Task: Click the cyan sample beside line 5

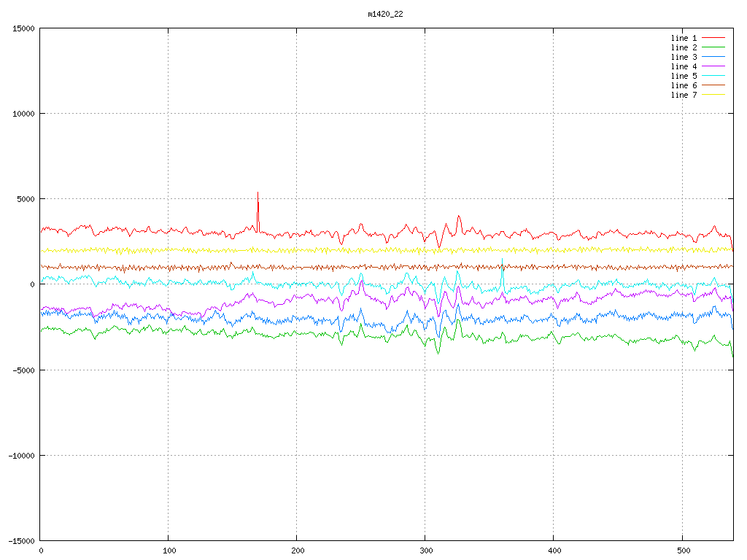Action: coord(713,76)
